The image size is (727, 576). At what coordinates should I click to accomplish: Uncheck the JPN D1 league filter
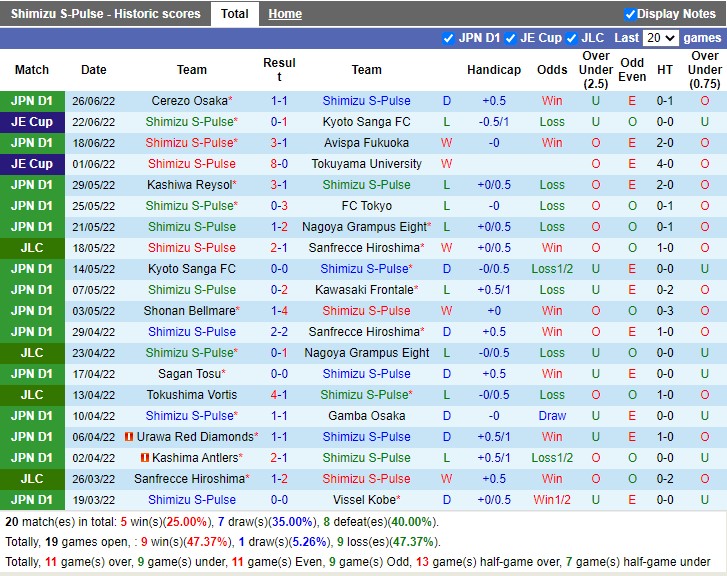coord(448,38)
